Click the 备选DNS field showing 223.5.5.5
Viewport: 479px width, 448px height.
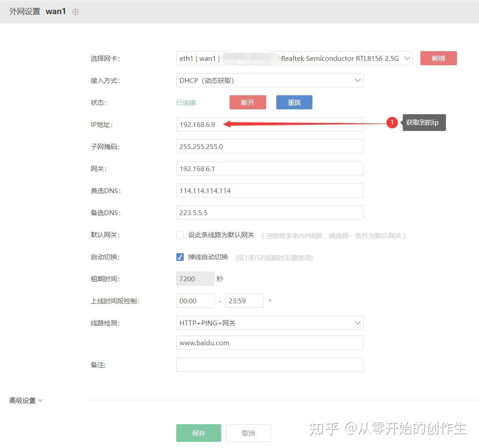270,213
